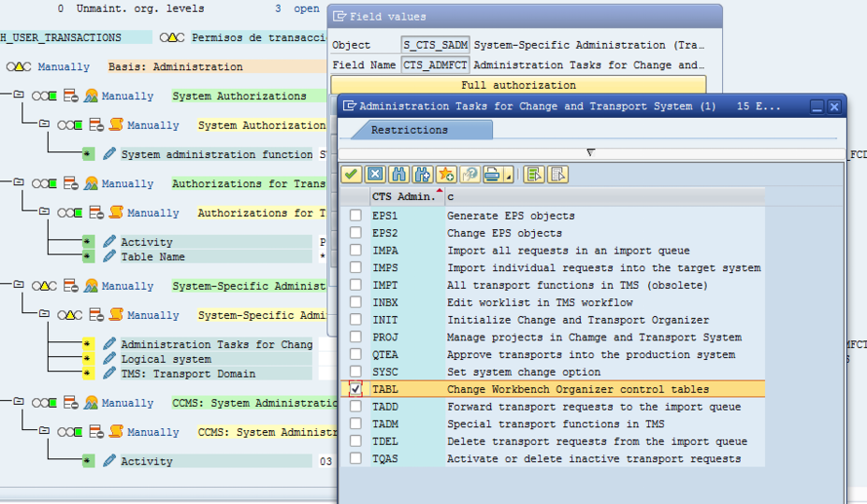867x504 pixels.
Task: Click pencil icon for Logical system
Action: (109, 359)
